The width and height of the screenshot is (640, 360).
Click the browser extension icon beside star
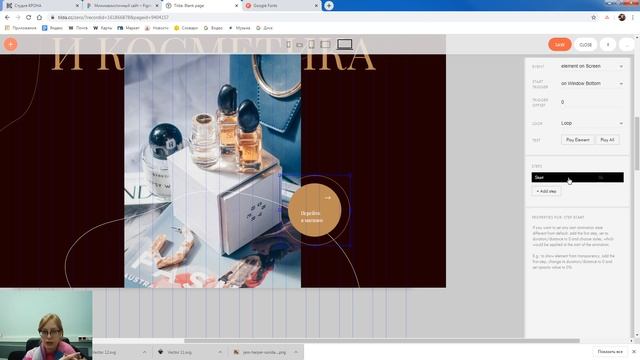[607, 18]
